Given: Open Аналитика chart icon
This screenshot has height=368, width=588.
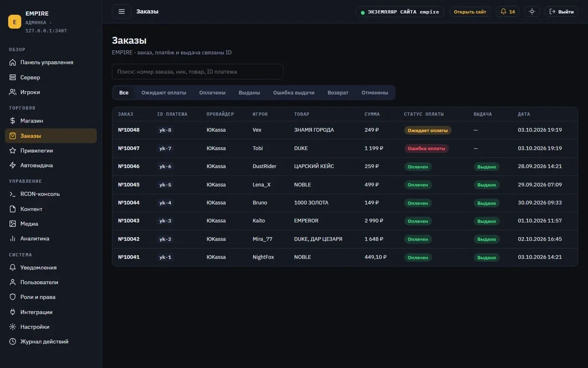Looking at the screenshot, I should 13,238.
